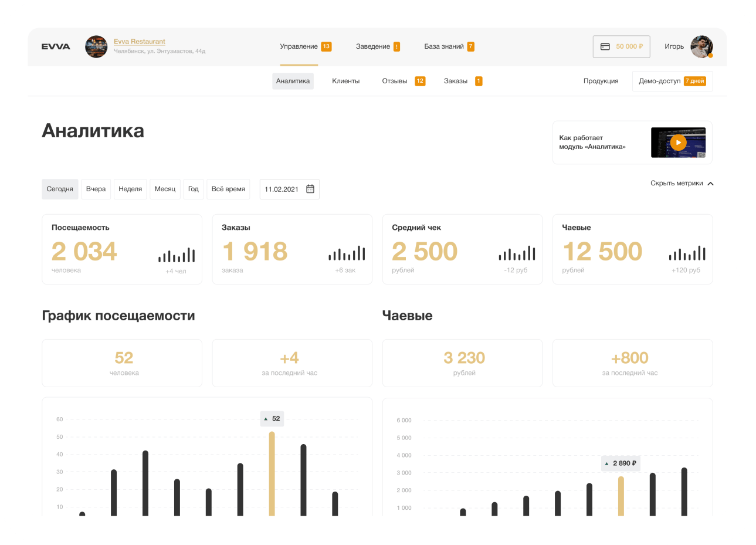Collapse metrics with Скрыть метрики chevron
The width and height of the screenshot is (756, 545).
coord(710,184)
